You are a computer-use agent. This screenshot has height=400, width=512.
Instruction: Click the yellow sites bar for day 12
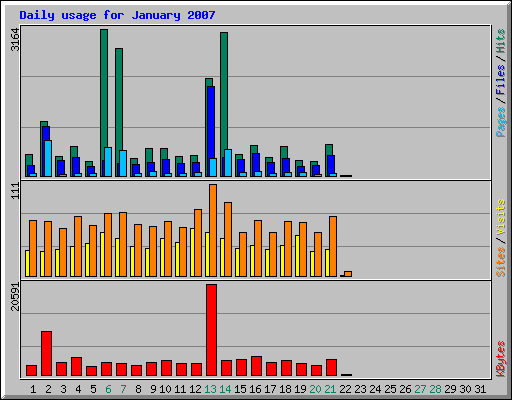(192, 252)
